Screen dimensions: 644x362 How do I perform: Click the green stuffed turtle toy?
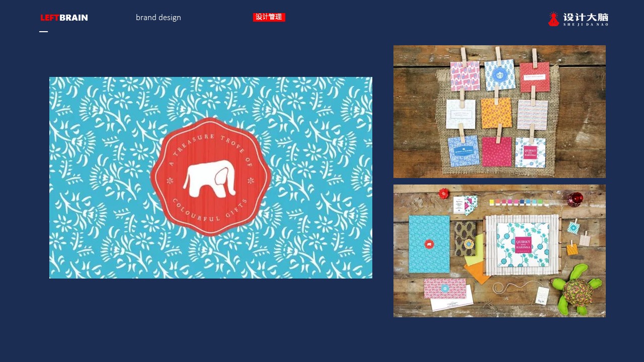coord(575,289)
